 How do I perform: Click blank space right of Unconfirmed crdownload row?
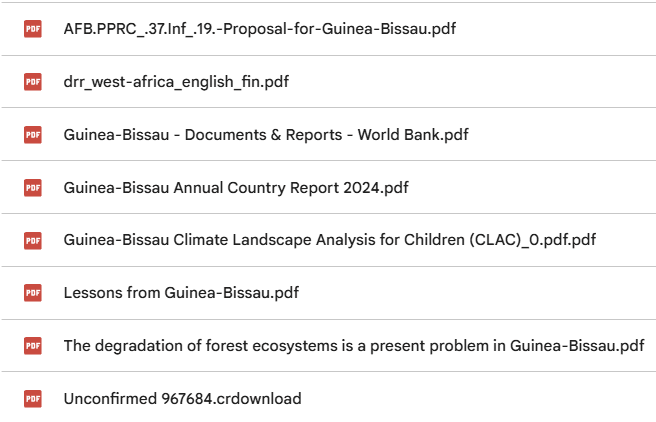point(479,399)
